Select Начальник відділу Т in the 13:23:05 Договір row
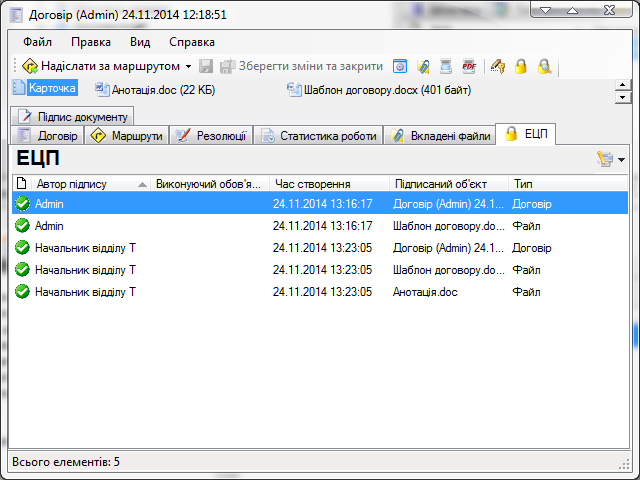 click(x=85, y=248)
